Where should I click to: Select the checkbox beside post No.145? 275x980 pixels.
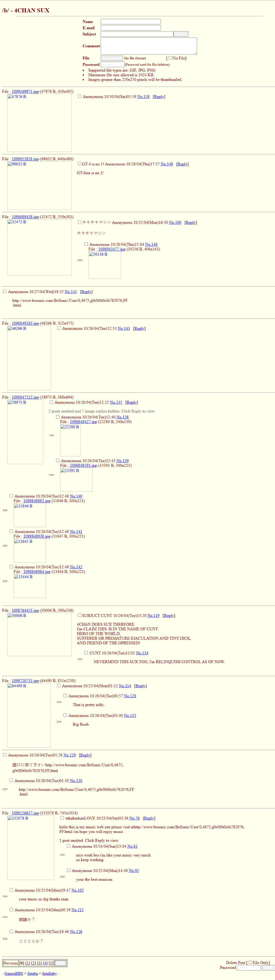click(5, 292)
